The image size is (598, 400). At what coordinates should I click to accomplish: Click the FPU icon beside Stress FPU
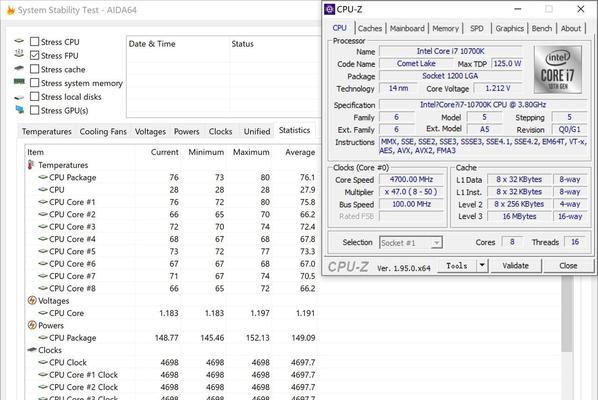point(19,54)
